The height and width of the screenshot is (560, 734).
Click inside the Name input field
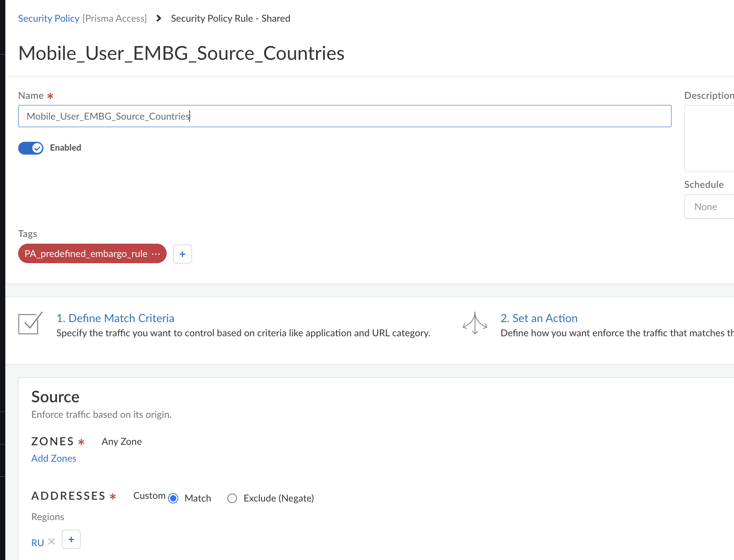click(x=310, y=116)
